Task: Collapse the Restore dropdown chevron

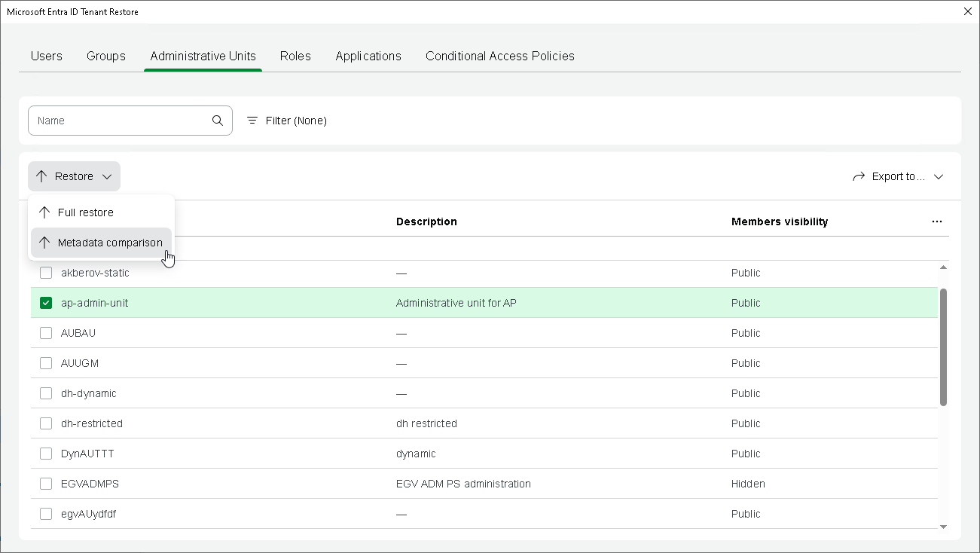Action: pos(107,176)
